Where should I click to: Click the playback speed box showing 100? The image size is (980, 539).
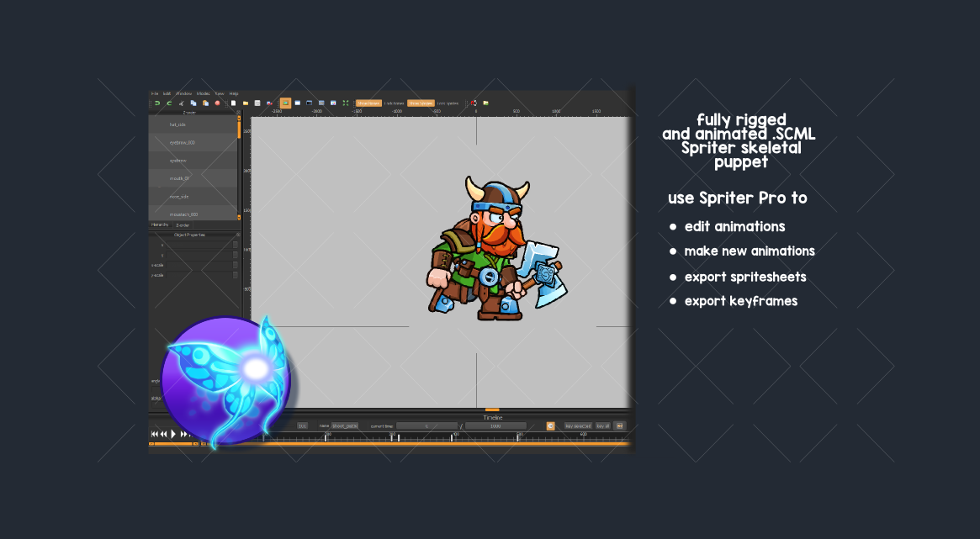click(303, 426)
